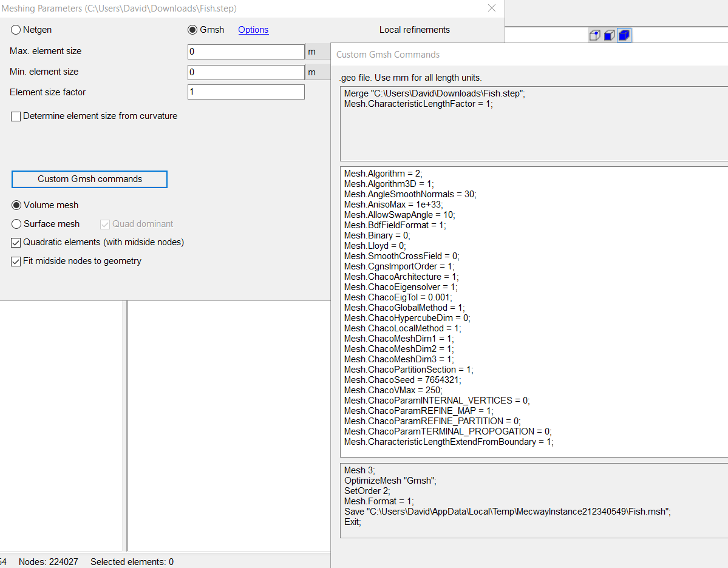Place the cursor in the Mesh.CgnsImportOrder = 1 line
Viewport: 728px width, 568px height.
(x=400, y=266)
